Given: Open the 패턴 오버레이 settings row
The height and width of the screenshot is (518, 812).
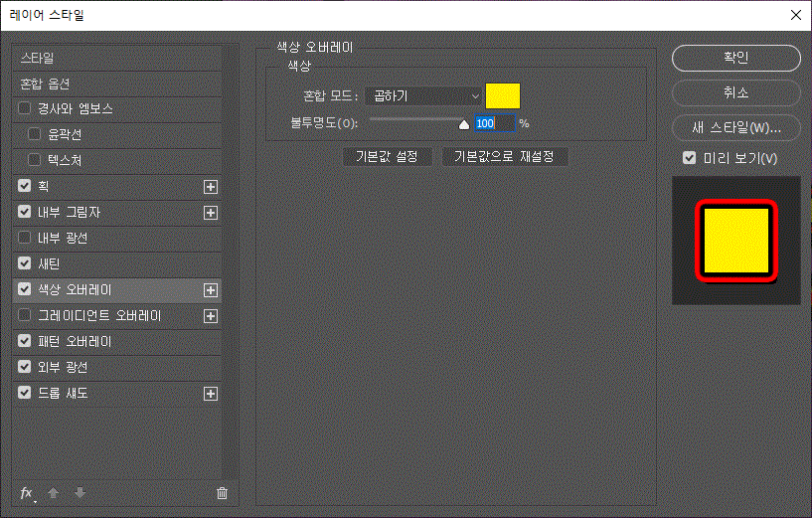Looking at the screenshot, I should 117,342.
